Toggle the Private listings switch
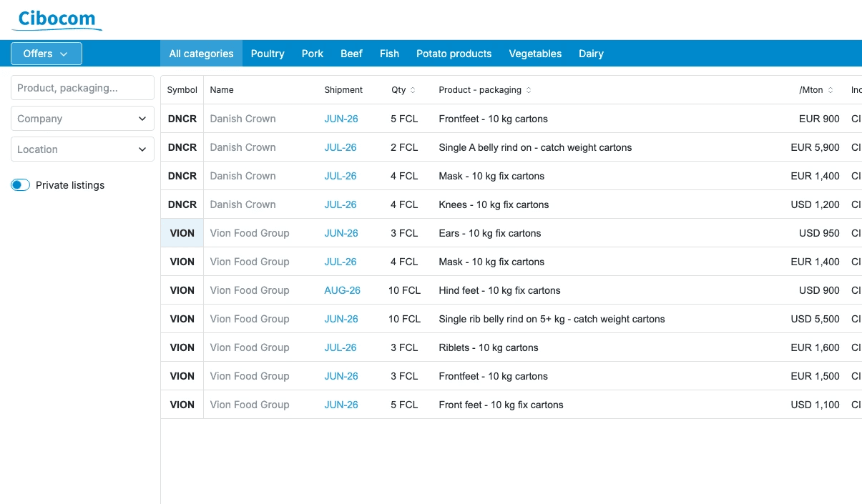The image size is (862, 504). 21,185
